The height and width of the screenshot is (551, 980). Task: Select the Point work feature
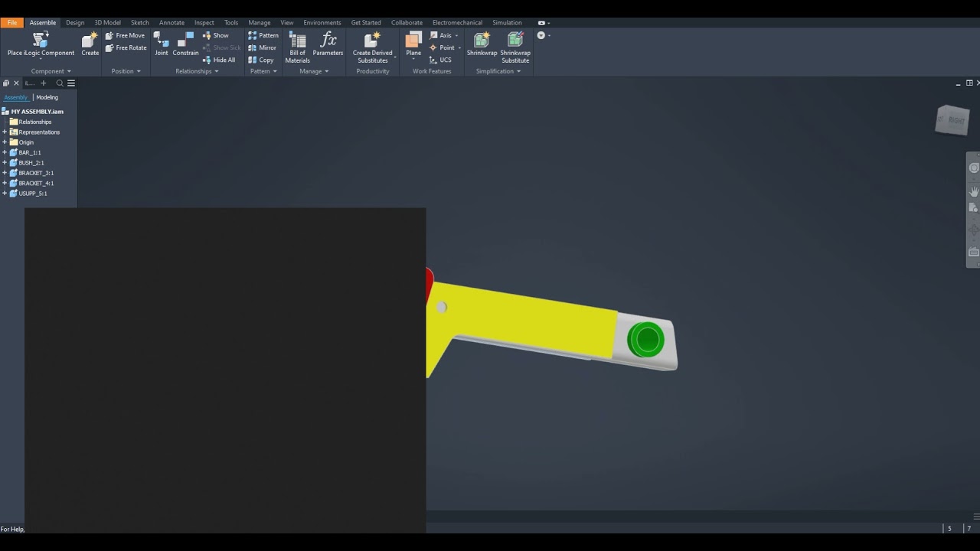(442, 47)
